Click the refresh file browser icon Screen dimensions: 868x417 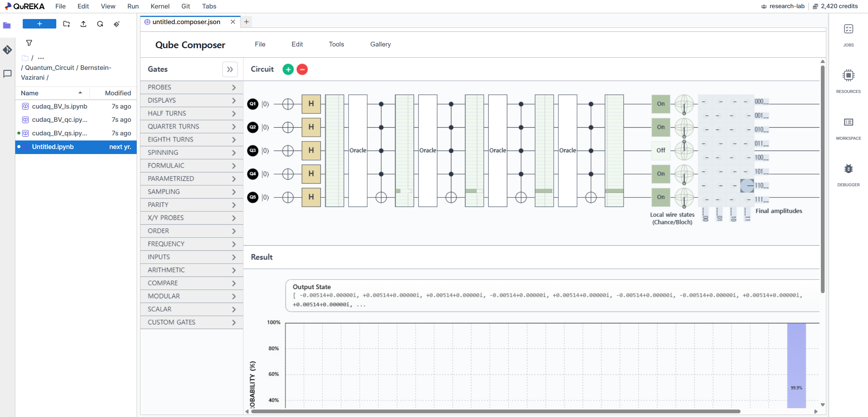click(x=100, y=24)
